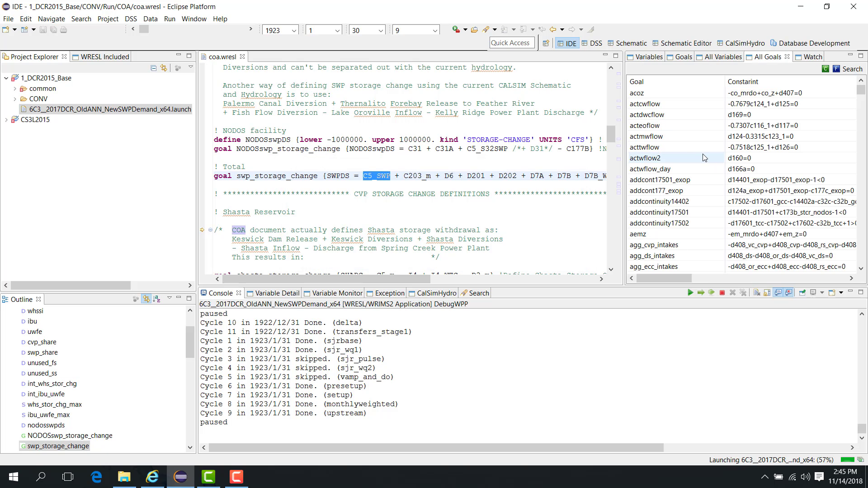Click Pin Console icon
868x488 pixels.
pyautogui.click(x=802, y=293)
